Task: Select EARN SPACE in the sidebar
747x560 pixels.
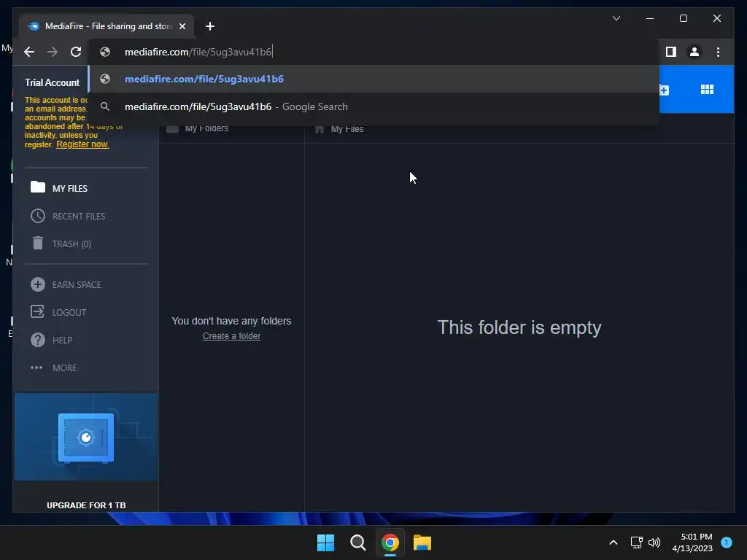Action: point(77,285)
